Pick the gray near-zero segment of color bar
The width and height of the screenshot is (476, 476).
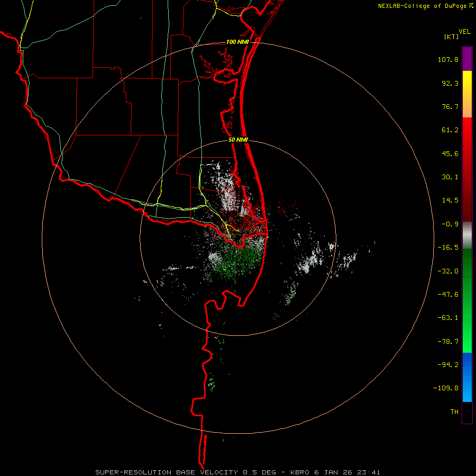467,235
